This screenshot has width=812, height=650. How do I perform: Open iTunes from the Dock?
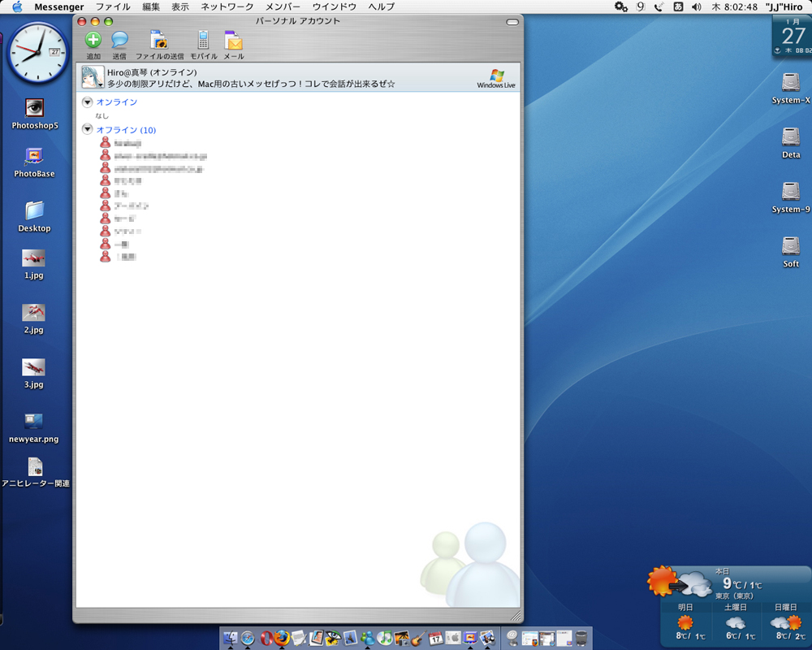click(x=384, y=638)
